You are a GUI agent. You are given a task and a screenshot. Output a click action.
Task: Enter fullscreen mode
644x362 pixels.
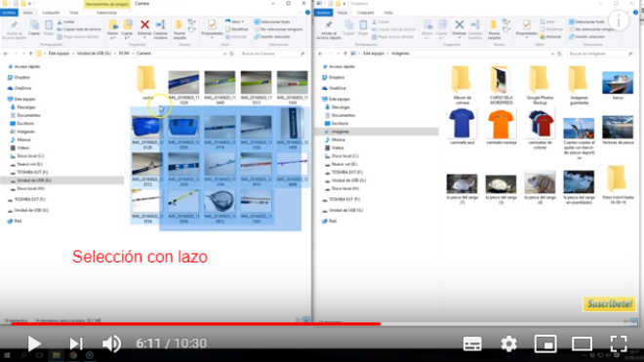point(619,343)
